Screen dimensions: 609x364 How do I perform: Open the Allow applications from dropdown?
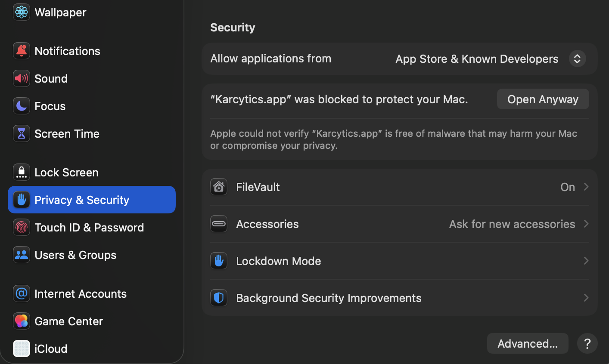tap(577, 59)
